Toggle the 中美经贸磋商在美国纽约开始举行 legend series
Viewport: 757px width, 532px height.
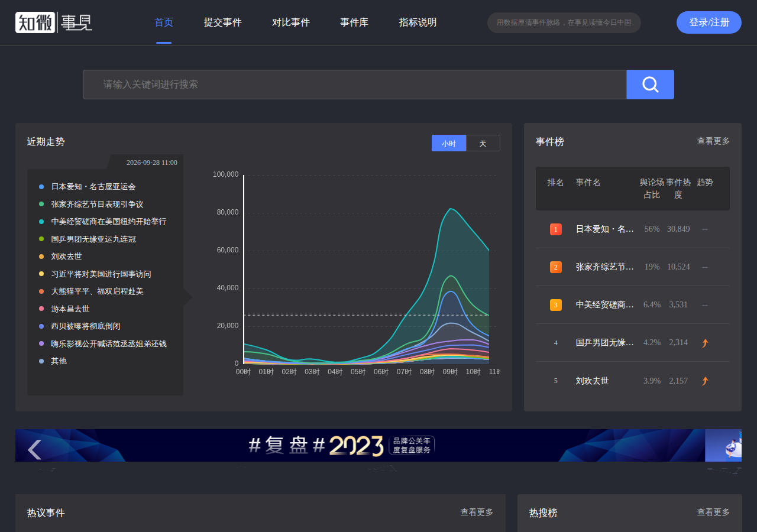click(102, 222)
